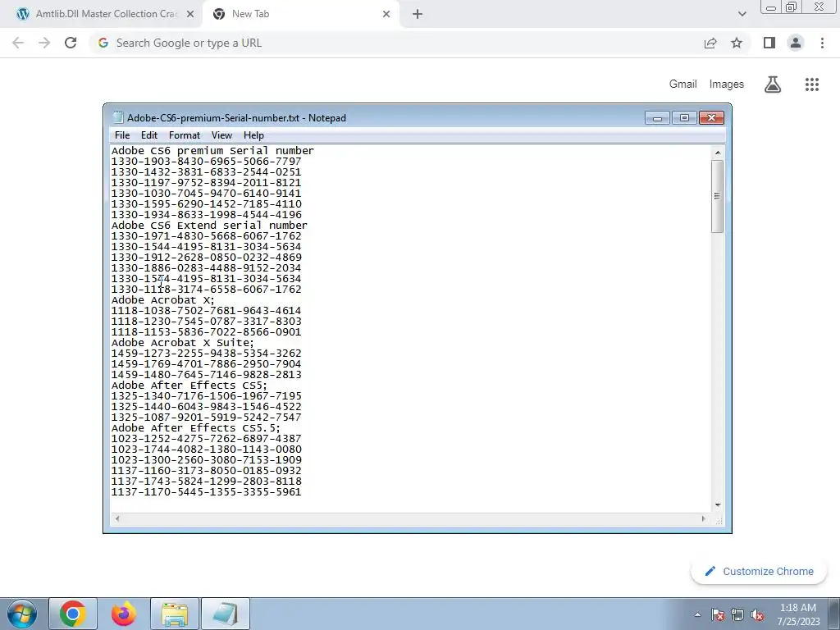Click Customize Chrome button
Screen dimensions: 840x630
click(759, 571)
